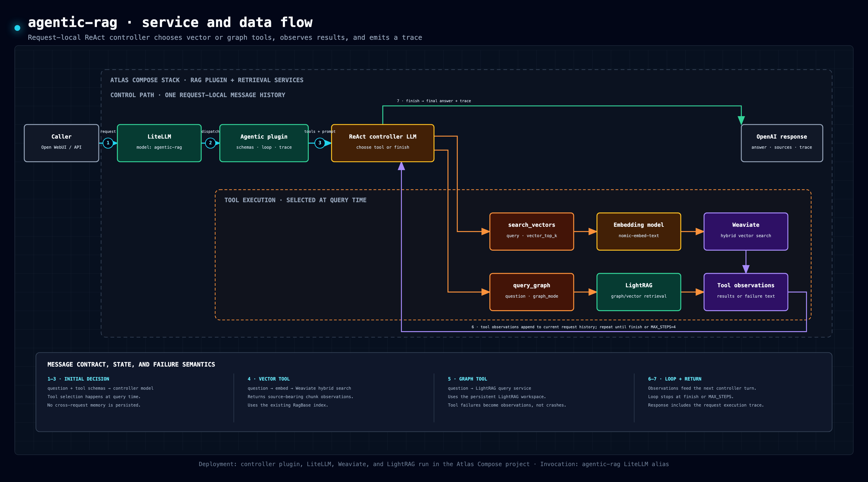Click 'question + tool schemas → controller model' line
Viewport: 868px width, 482px height.
point(100,388)
